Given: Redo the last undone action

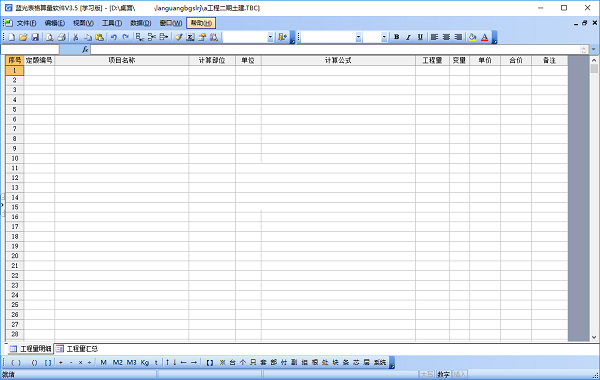Looking at the screenshot, I should (125, 37).
